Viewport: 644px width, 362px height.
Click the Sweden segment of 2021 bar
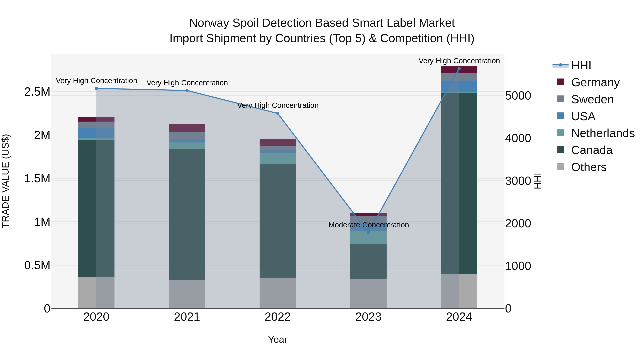(187, 135)
